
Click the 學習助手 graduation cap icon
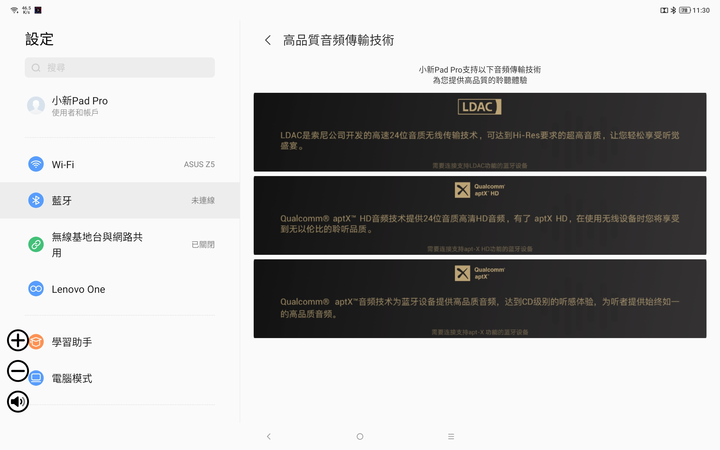click(x=37, y=342)
